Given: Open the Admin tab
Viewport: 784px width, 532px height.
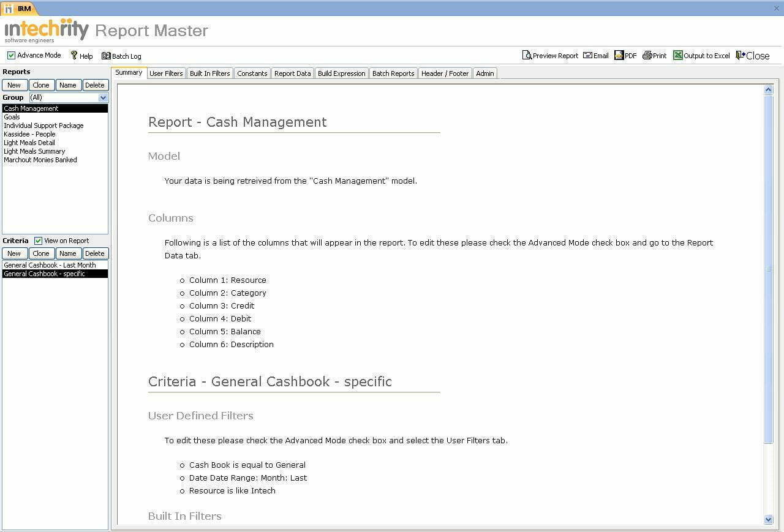Looking at the screenshot, I should pyautogui.click(x=485, y=73).
